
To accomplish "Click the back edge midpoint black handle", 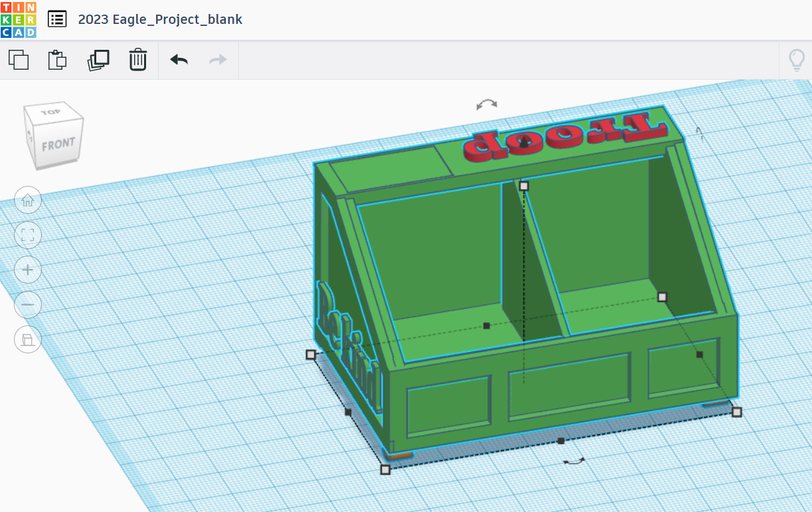I will click(x=486, y=325).
